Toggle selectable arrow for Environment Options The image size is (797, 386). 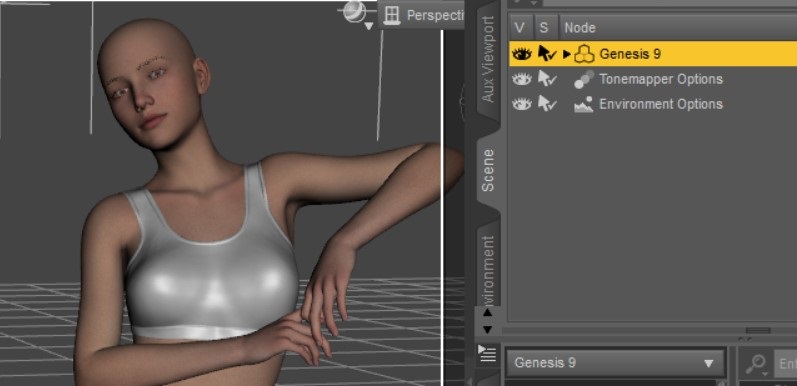coord(547,104)
